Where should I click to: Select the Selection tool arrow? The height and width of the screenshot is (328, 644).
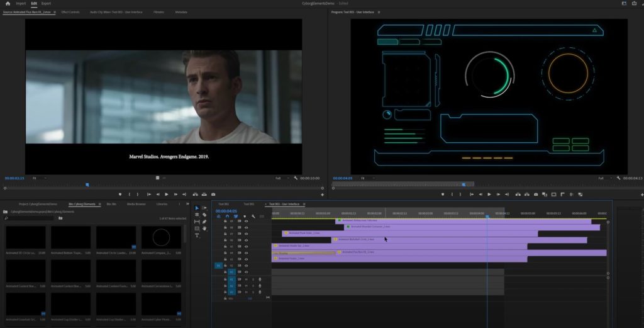(x=197, y=208)
